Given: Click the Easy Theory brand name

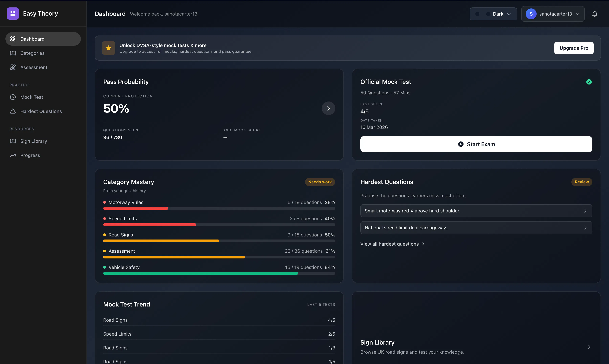Looking at the screenshot, I should [x=40, y=14].
